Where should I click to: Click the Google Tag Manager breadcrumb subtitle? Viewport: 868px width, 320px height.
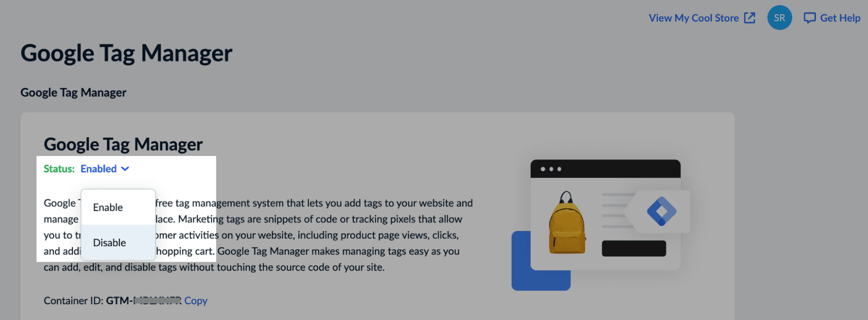(73, 92)
